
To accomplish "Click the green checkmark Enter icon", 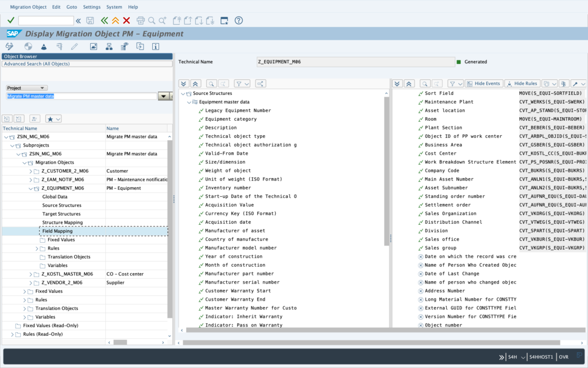I will pos(11,20).
